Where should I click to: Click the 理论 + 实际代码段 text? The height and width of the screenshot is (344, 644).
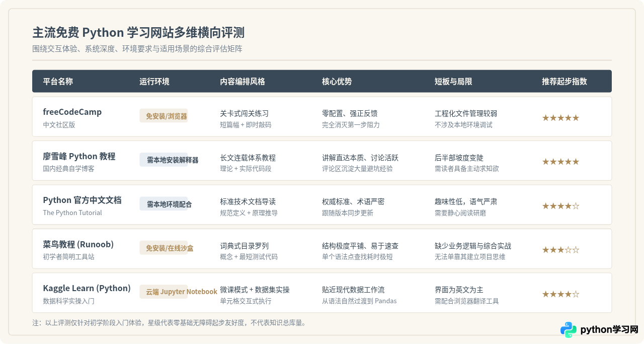(x=246, y=169)
